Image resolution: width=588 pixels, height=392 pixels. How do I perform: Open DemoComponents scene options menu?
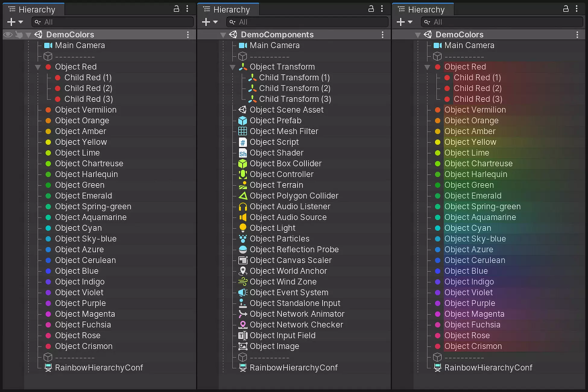coord(382,35)
